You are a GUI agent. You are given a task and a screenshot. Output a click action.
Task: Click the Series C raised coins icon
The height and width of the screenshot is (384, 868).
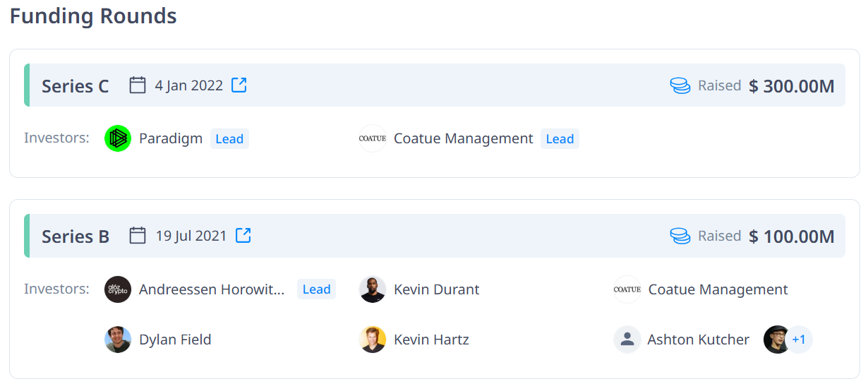tap(680, 86)
